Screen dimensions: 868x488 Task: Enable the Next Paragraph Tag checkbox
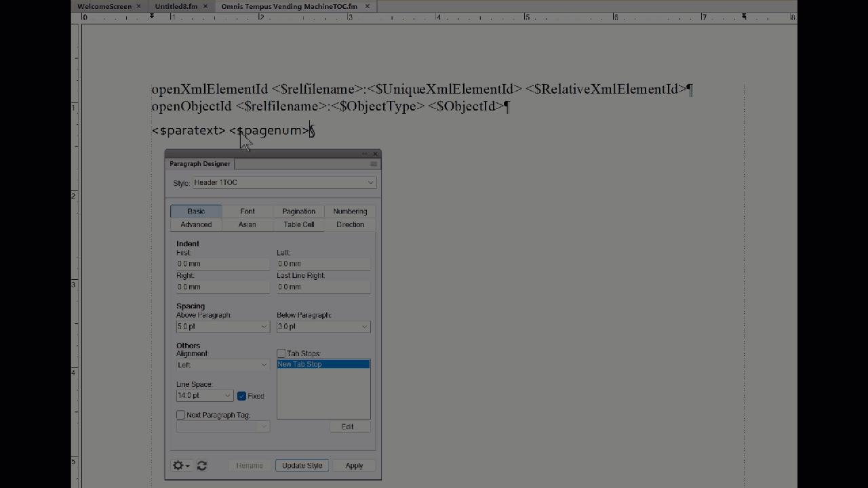click(x=180, y=415)
